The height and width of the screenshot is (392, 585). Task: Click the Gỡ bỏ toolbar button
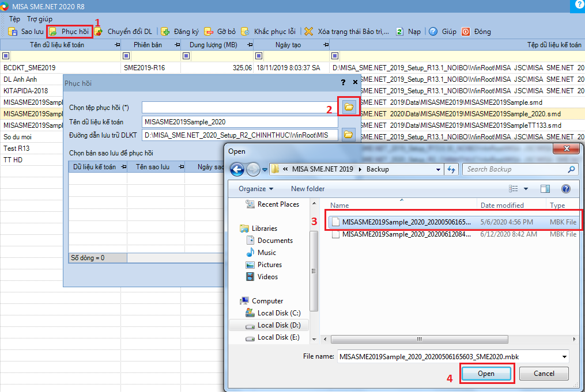tap(220, 32)
